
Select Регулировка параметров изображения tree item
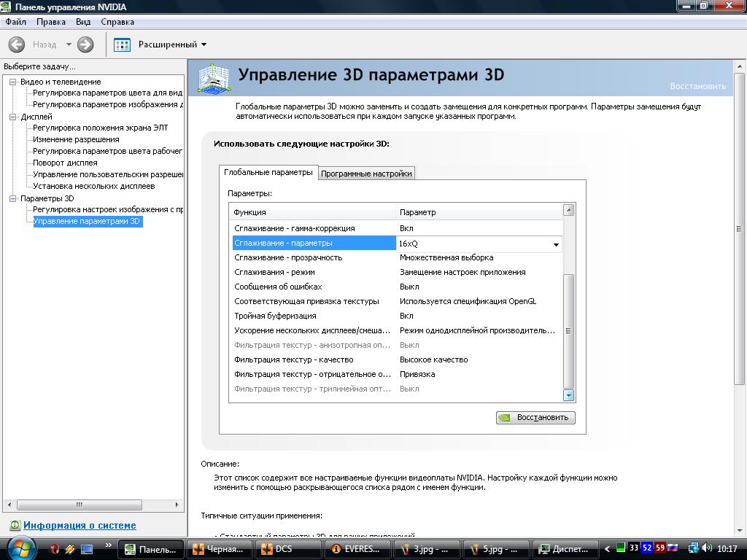tap(108, 104)
